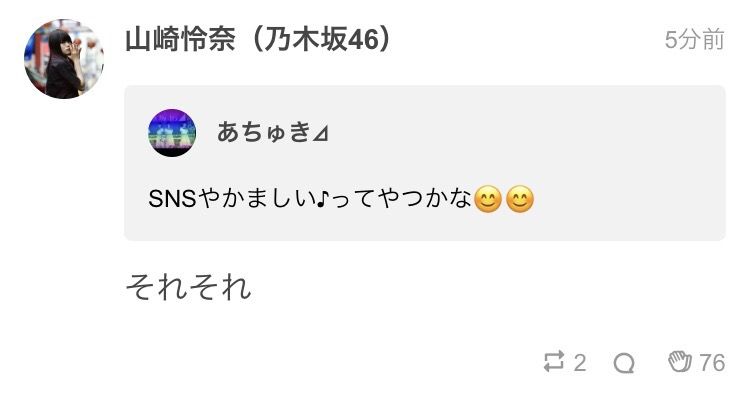Click the music note symbol in the quoted message

[322, 198]
